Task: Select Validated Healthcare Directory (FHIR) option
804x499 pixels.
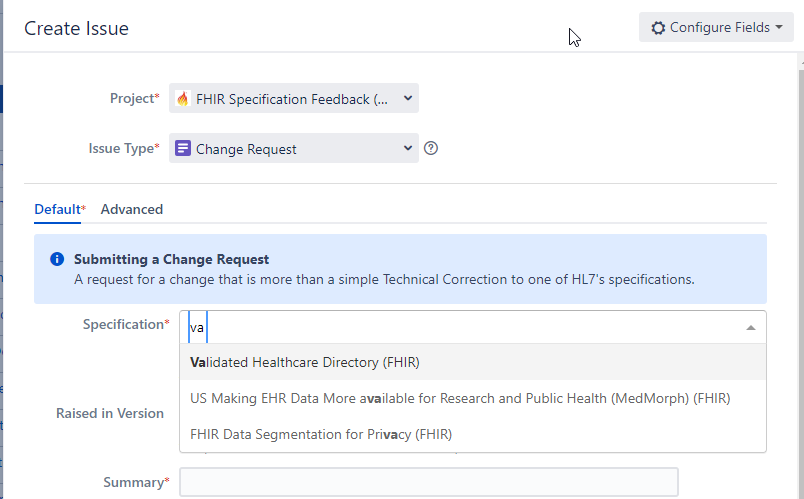Action: click(473, 362)
